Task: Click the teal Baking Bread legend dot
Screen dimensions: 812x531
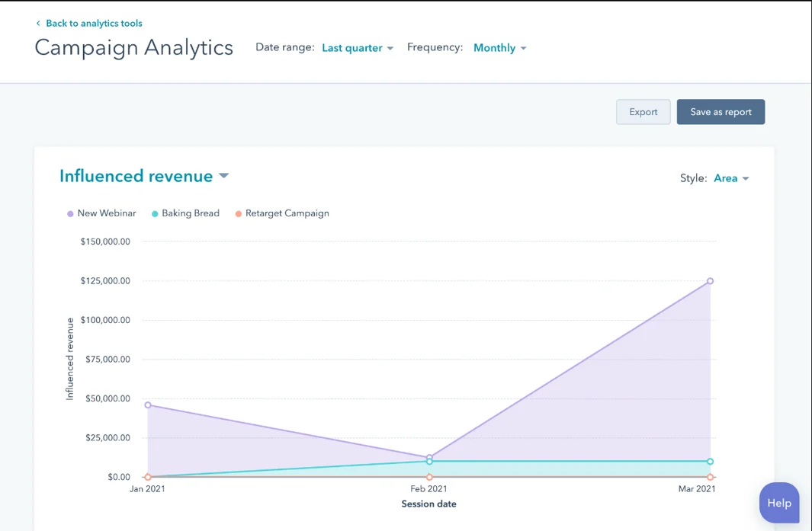Action: (x=155, y=213)
